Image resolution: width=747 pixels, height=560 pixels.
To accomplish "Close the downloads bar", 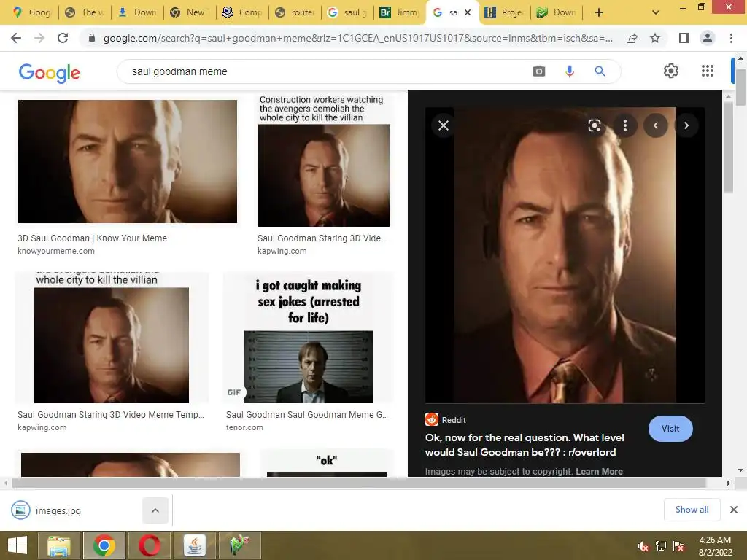I will (x=734, y=510).
